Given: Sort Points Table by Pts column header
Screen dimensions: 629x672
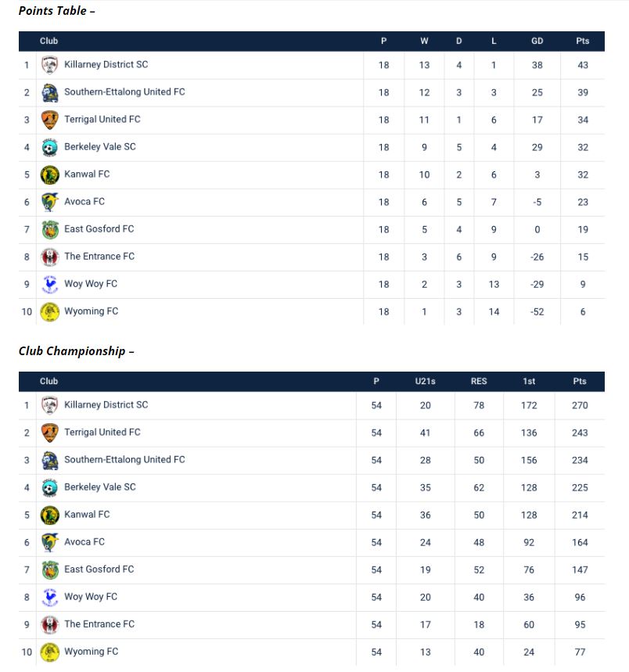Looking at the screenshot, I should (582, 41).
